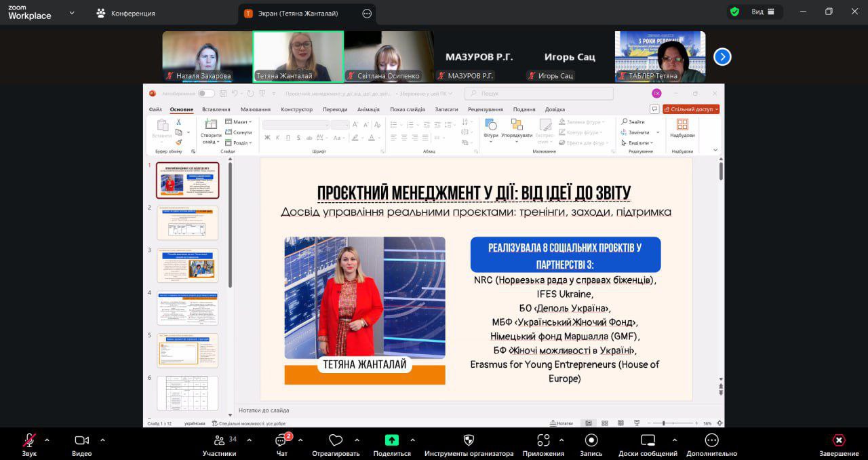Switch to the Конференция tab
This screenshot has height=460, width=868.
point(126,13)
